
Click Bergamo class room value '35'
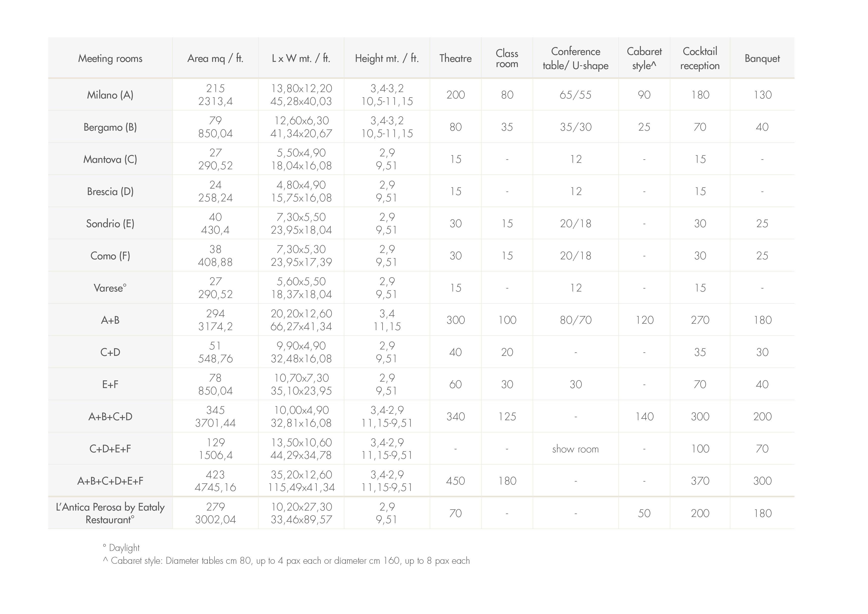click(x=507, y=127)
